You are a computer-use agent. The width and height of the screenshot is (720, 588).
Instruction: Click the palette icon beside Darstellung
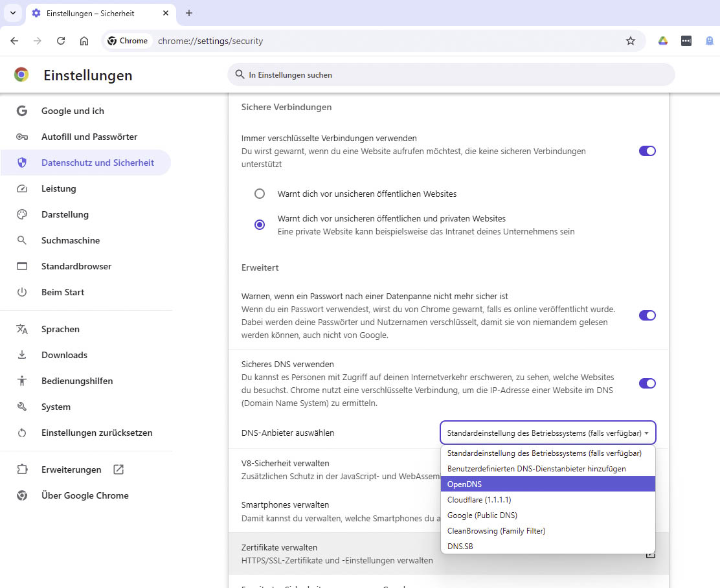click(x=22, y=214)
